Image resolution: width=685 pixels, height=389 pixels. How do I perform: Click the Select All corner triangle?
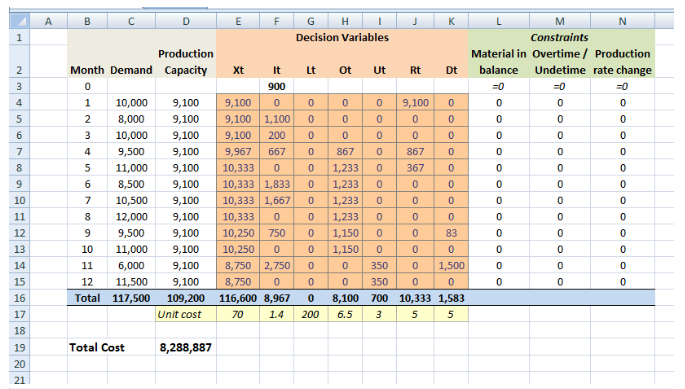[x=19, y=21]
